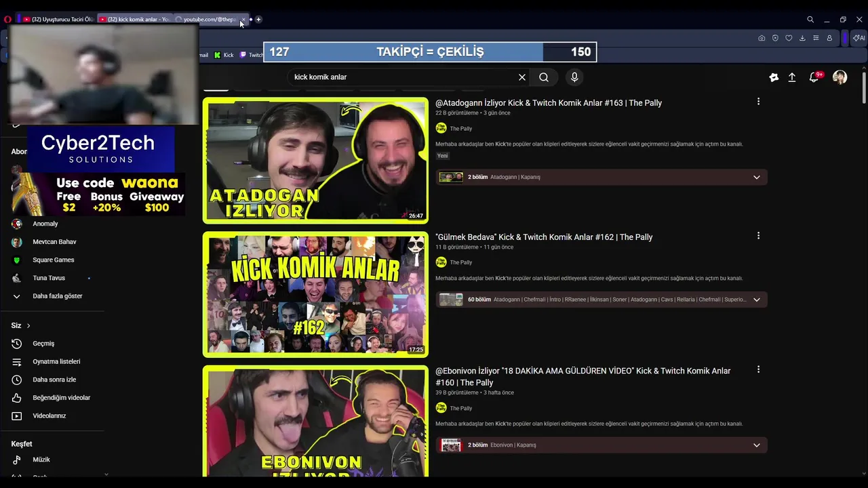Open the Twitch bookmark in bookmarks bar
Image resolution: width=868 pixels, height=488 pixels.
[x=251, y=55]
